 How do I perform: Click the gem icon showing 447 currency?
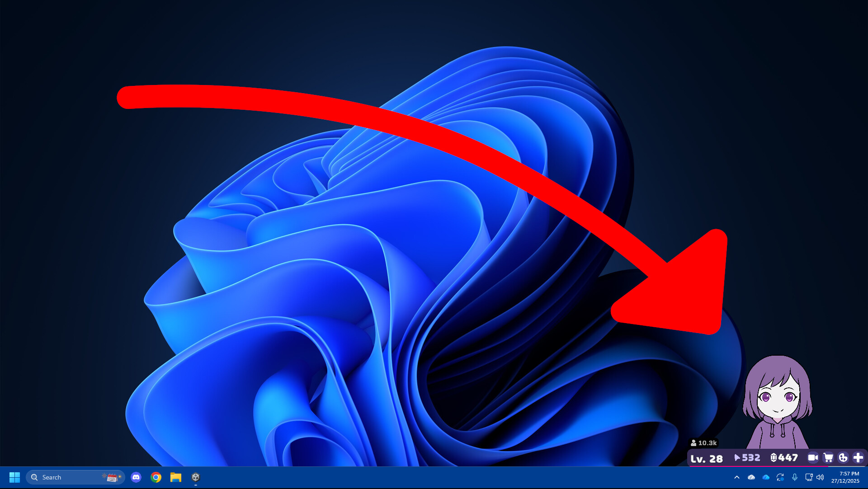[785, 458]
